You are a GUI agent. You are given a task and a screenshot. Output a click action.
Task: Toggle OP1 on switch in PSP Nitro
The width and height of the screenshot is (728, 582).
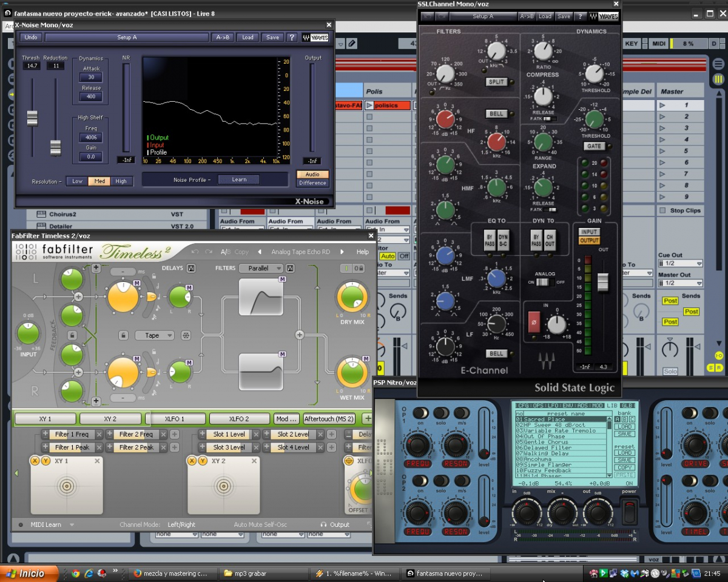[x=420, y=412]
